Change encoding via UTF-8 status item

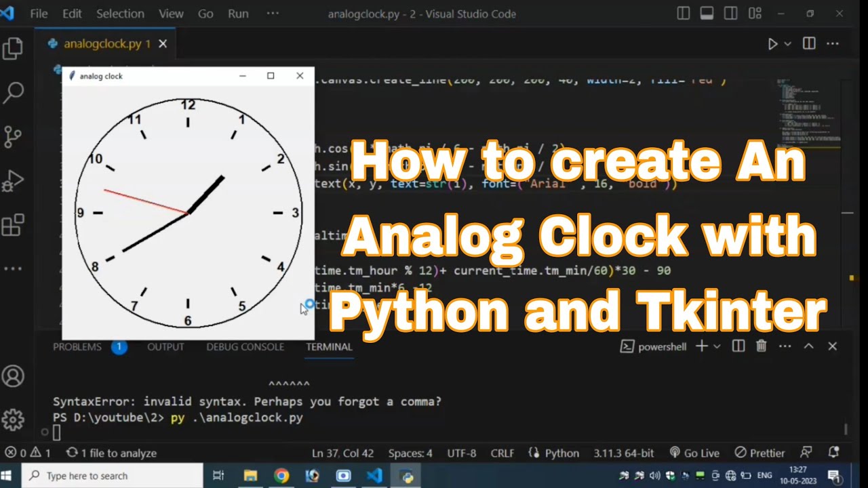[462, 453]
